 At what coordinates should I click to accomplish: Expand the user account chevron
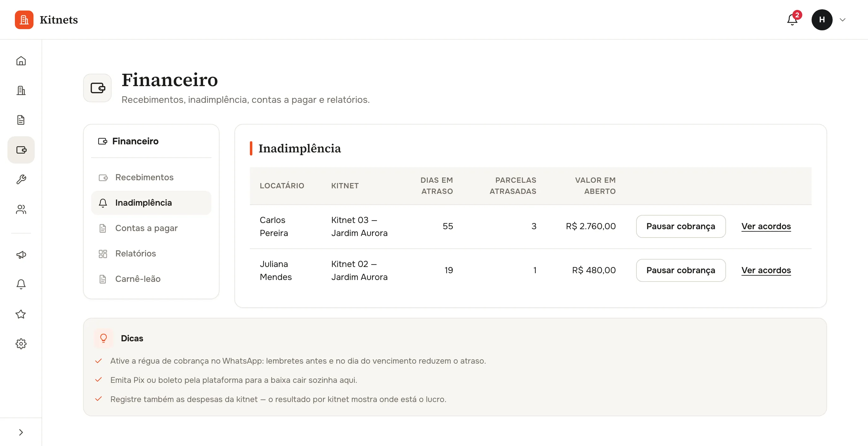click(x=842, y=20)
